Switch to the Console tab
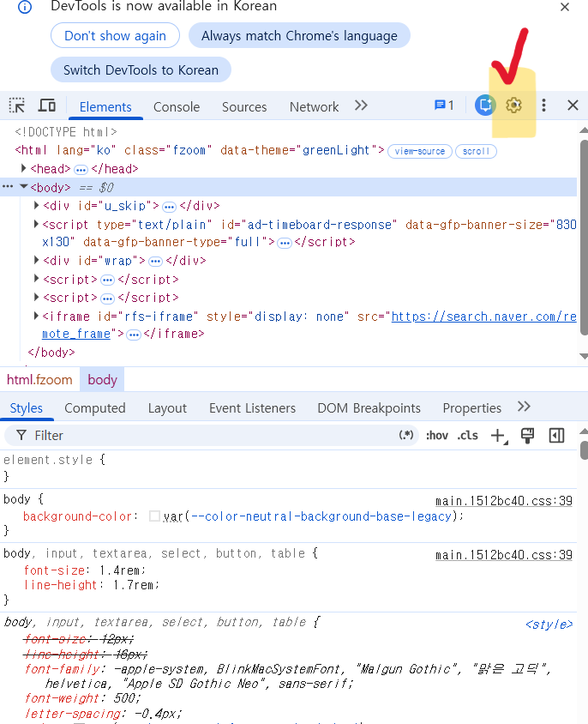This screenshot has height=724, width=588. tap(177, 106)
